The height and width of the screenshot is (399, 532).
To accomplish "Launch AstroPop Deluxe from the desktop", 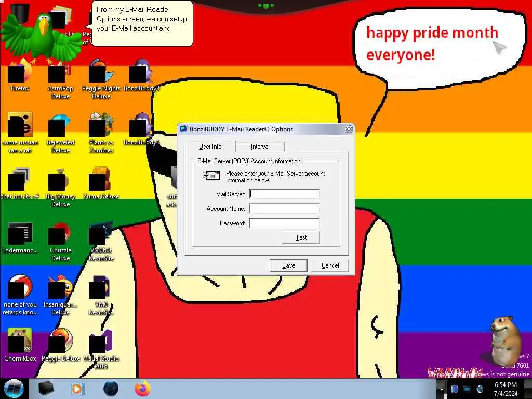I will (60, 78).
